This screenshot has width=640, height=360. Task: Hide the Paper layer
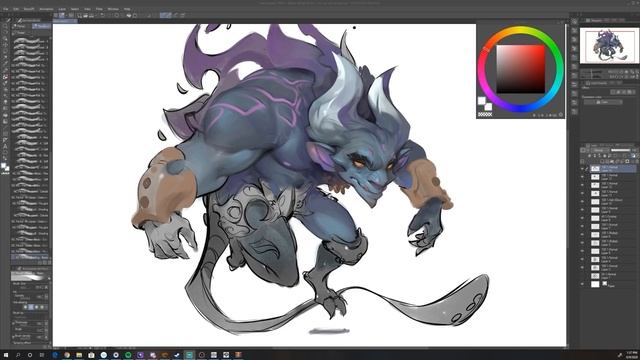(582, 284)
